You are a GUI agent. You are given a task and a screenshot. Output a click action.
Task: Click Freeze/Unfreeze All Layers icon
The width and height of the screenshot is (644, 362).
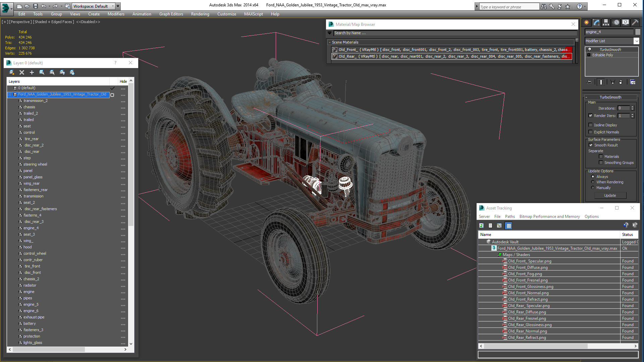tap(72, 72)
